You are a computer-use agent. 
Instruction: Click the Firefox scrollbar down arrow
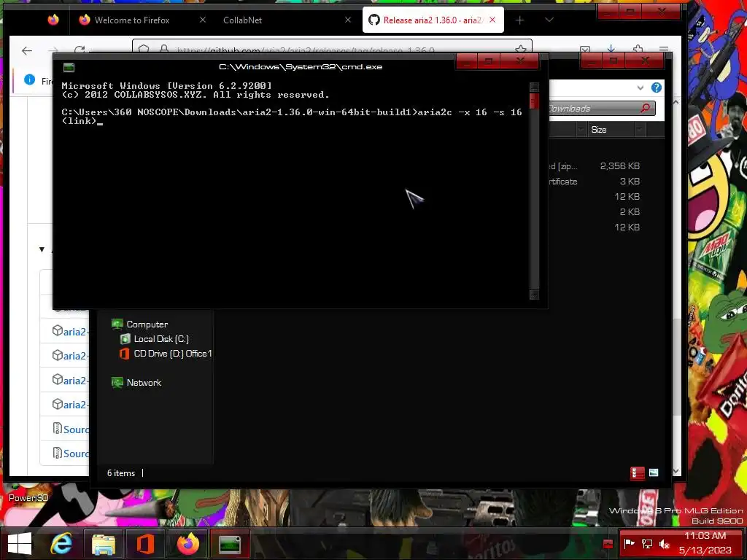click(676, 471)
